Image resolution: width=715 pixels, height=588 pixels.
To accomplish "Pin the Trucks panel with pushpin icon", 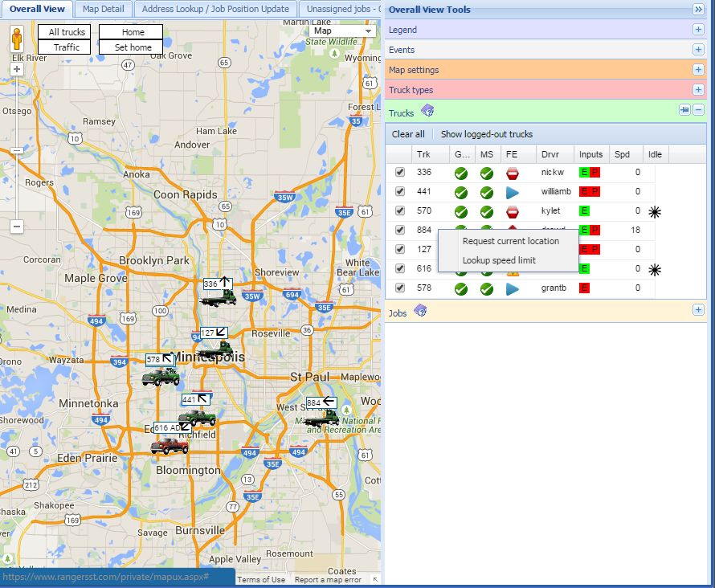I will (684, 110).
